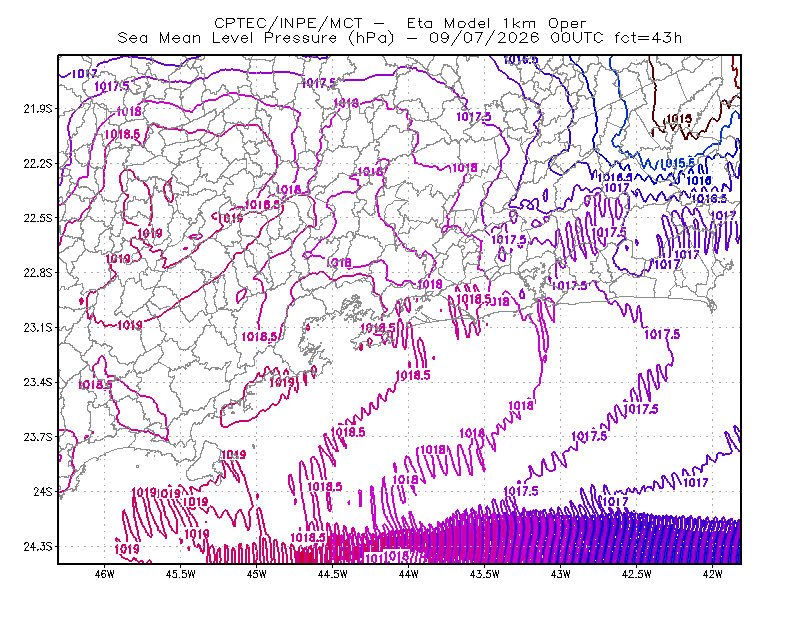Click the blue 1016 contour label
800x618 pixels.
click(x=699, y=180)
